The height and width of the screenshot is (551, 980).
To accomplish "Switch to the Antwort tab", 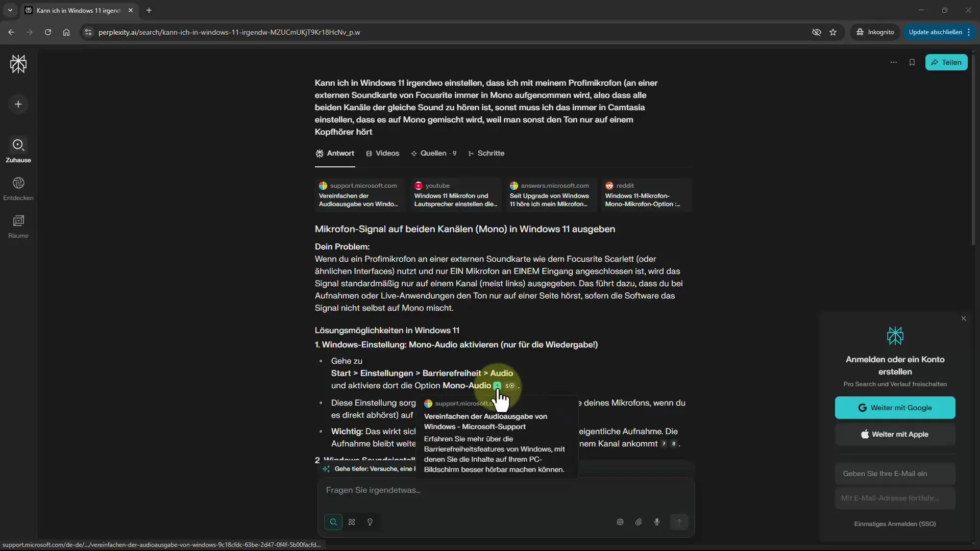I will (335, 153).
